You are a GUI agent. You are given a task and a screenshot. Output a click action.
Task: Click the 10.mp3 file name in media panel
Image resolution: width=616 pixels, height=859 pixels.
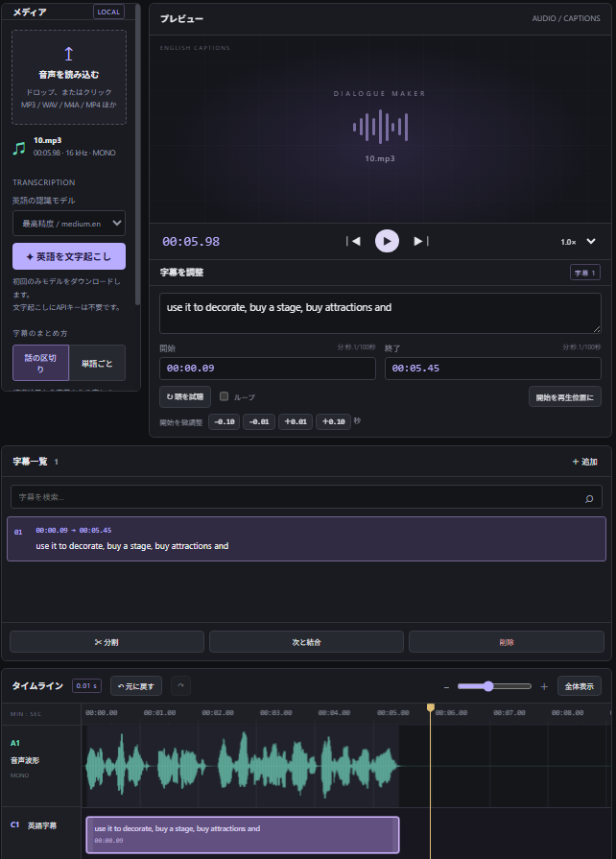tap(48, 140)
